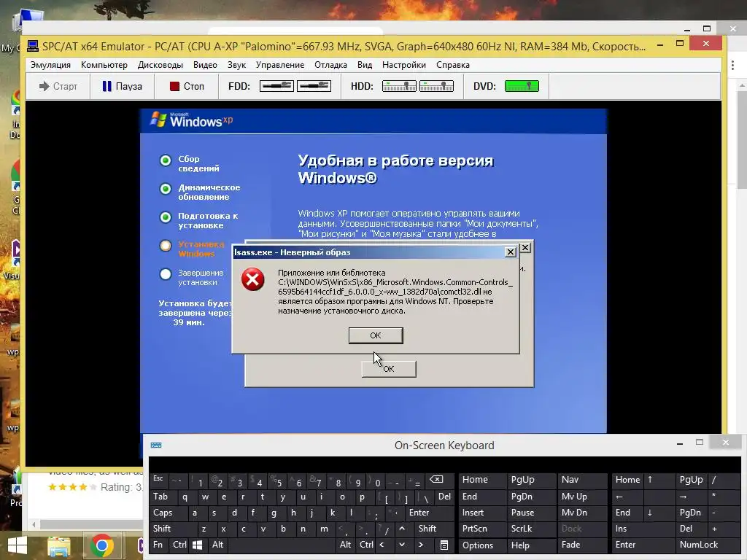Viewport: 747px width, 560px height.
Task: Toggle left Ctrl key on On-Screen Keyboard
Action: pos(179,545)
